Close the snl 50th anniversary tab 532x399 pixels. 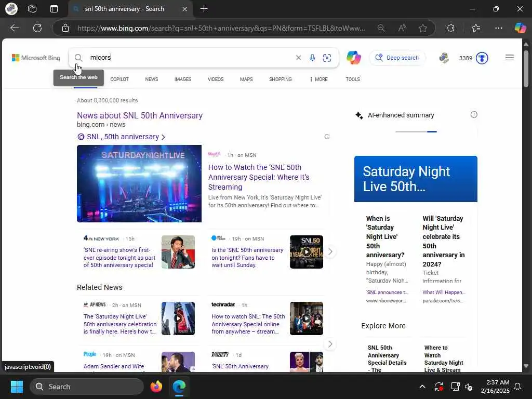pyautogui.click(x=184, y=9)
